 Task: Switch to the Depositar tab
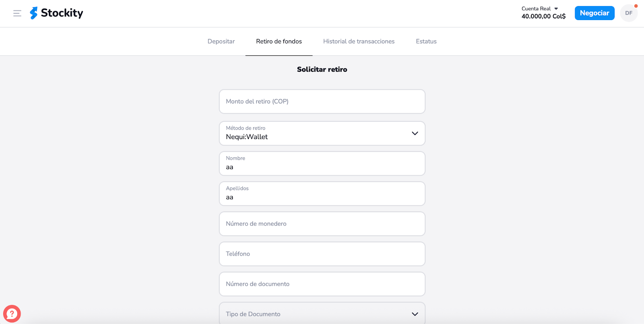point(221,41)
